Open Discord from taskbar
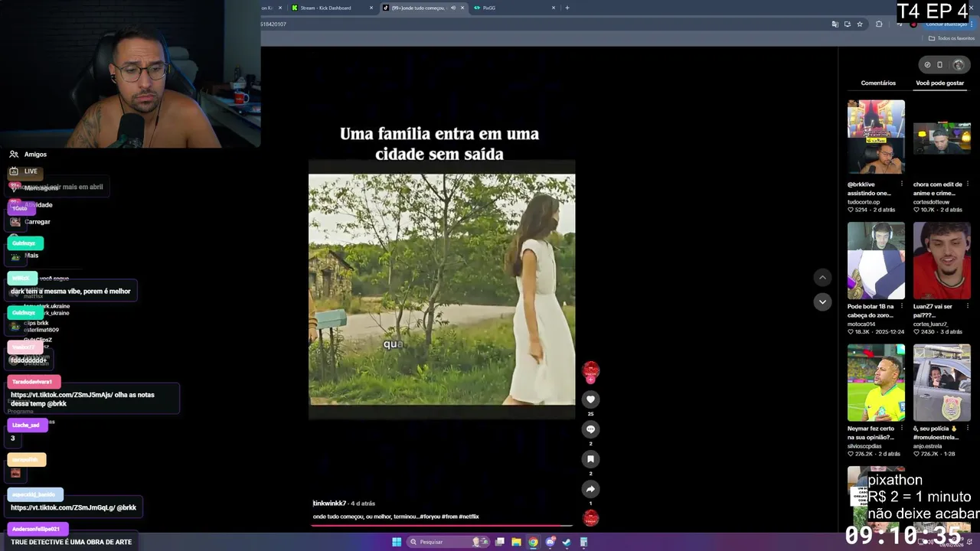 [550, 542]
